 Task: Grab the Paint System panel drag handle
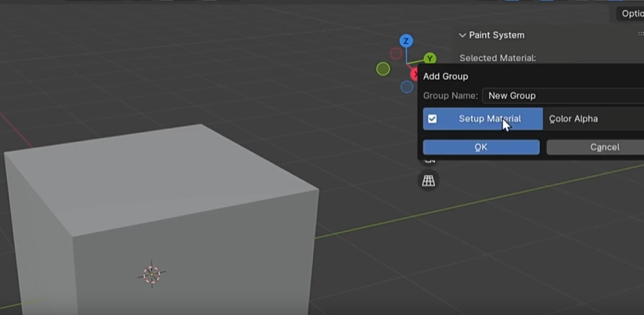(639, 35)
